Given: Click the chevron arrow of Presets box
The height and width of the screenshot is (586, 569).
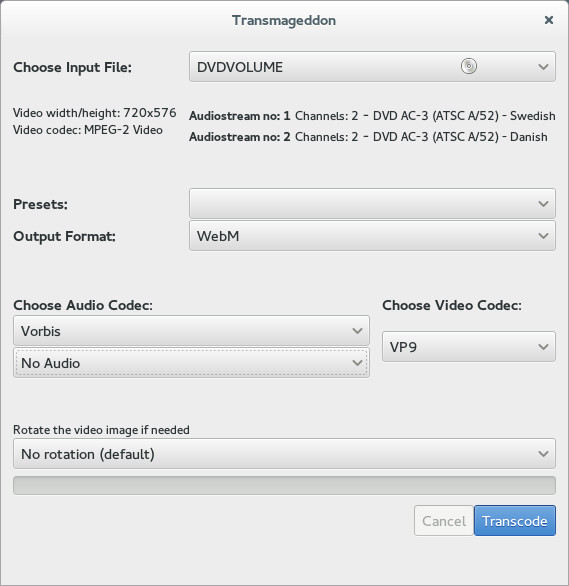Looking at the screenshot, I should (543, 204).
